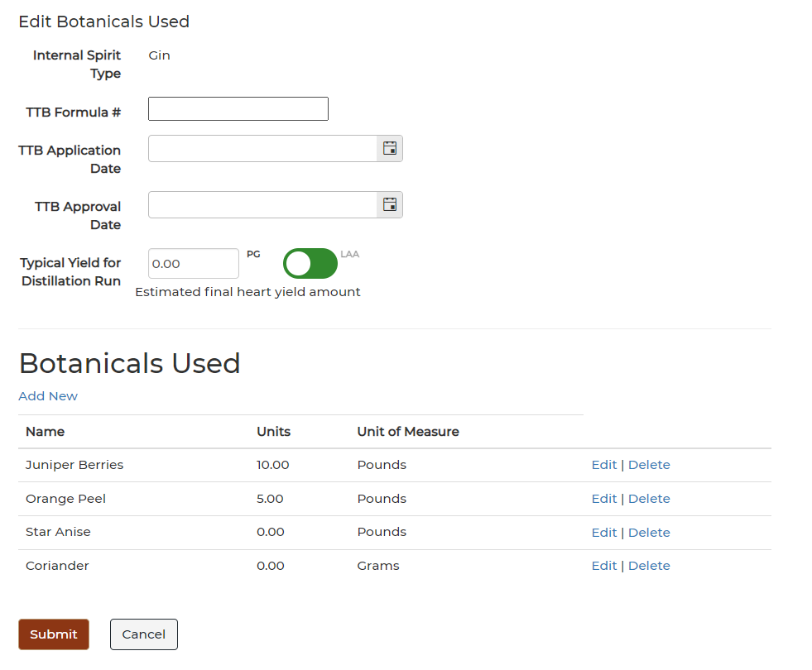Viewport: 812px width, 670px height.
Task: Select the Juniper Berries name cell
Action: (x=74, y=465)
